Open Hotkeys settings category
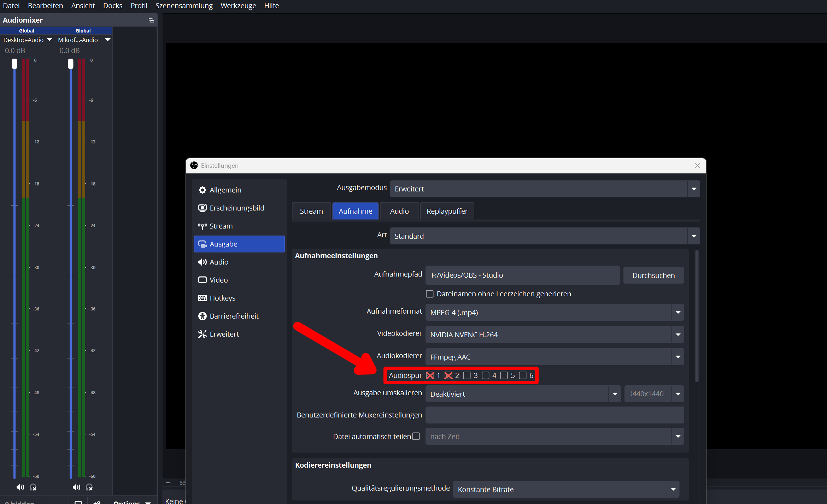This screenshot has height=504, width=827. point(222,298)
